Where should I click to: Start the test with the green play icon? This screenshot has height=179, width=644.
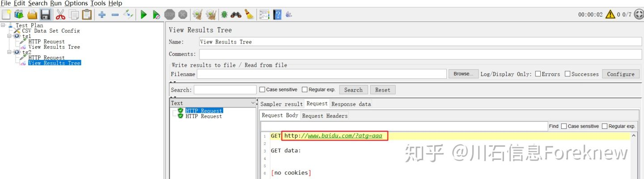pyautogui.click(x=144, y=14)
